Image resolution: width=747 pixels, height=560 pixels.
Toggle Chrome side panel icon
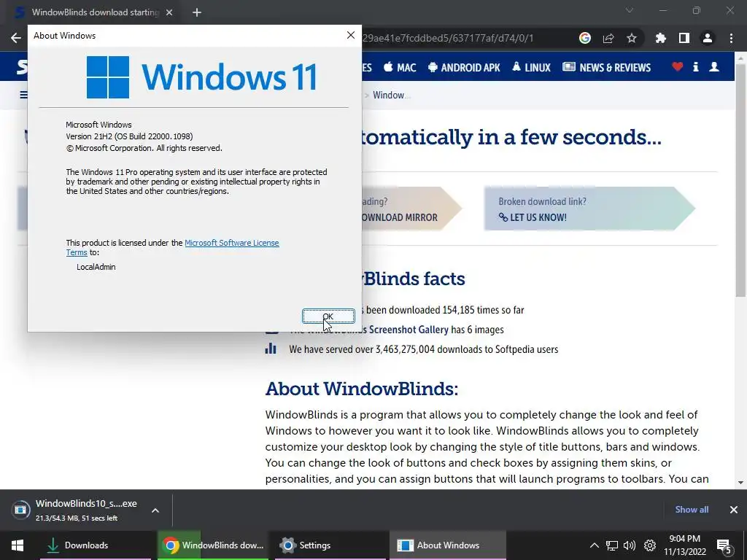pos(684,38)
